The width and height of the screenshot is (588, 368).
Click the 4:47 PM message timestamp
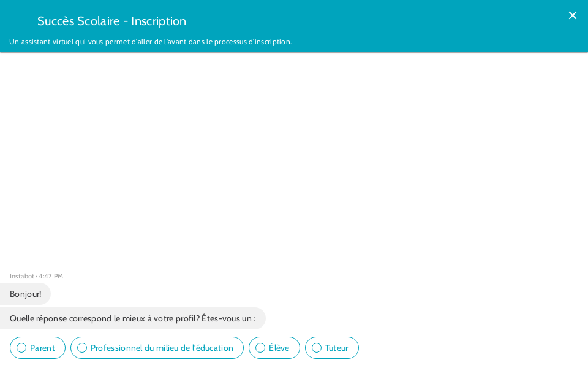[51, 276]
